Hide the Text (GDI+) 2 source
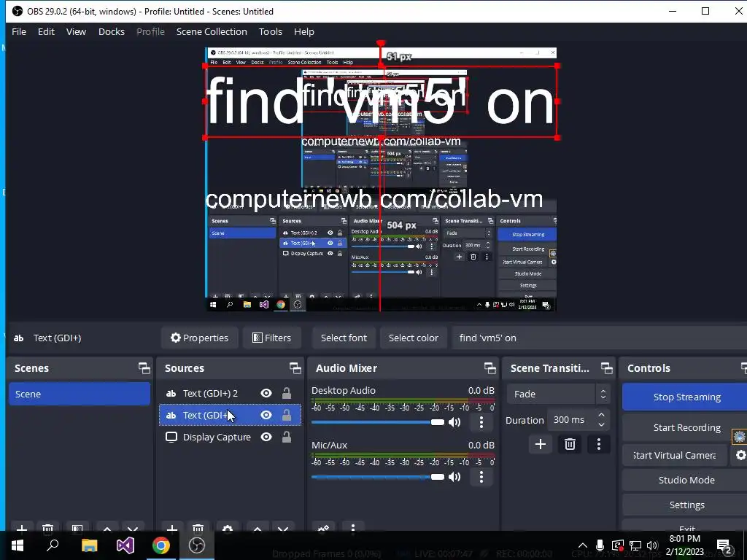 coord(266,393)
